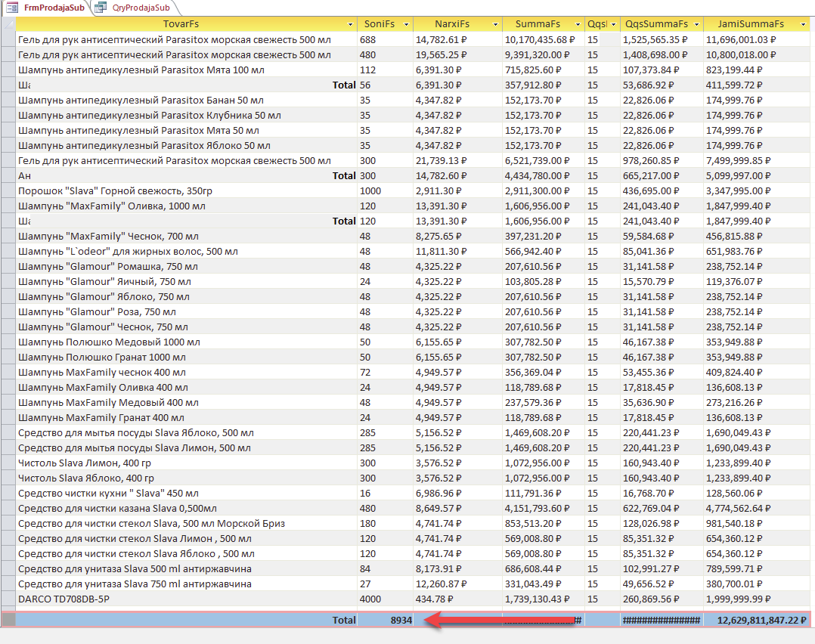The height and width of the screenshot is (644, 815).
Task: Click the NarxiFs value 12,260.87 ₽
Action: [441, 584]
